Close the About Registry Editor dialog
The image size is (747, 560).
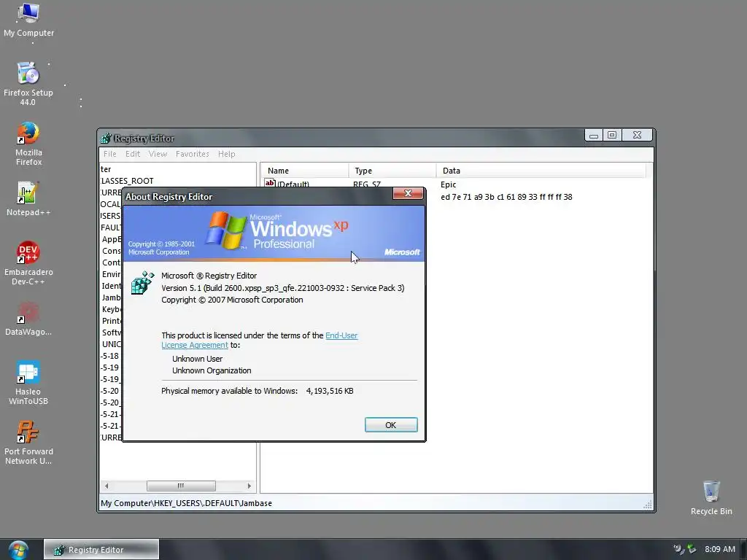tap(408, 192)
